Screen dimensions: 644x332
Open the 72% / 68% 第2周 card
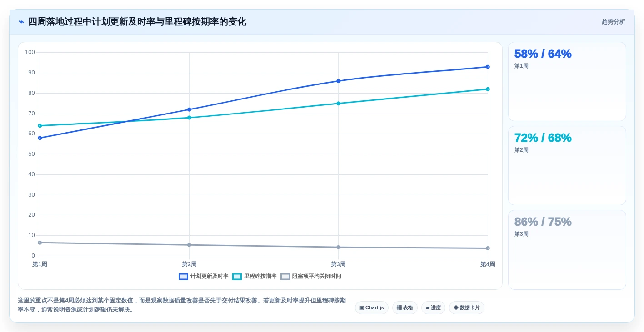pos(567,166)
